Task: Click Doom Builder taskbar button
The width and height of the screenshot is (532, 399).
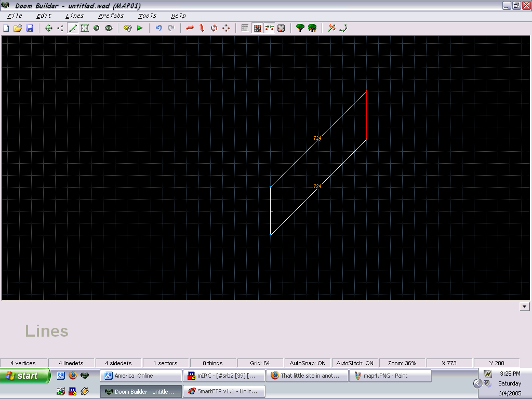Action: coord(141,391)
